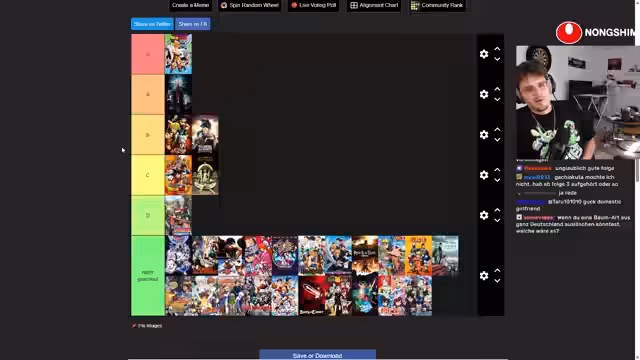View the Community Rank
640x360 pixels.
pos(437,5)
